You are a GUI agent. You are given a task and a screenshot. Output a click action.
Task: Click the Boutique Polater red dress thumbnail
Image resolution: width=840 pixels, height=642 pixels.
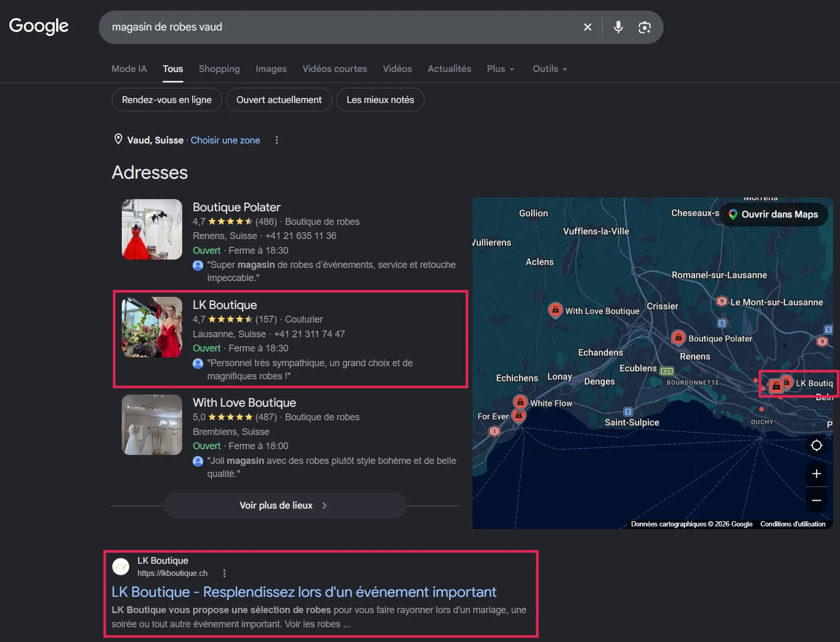point(152,229)
